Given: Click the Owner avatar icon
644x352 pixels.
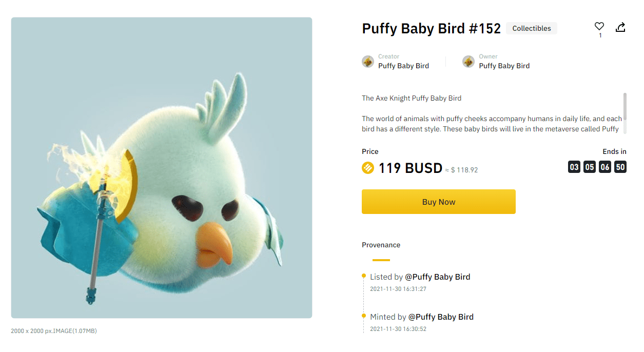Looking at the screenshot, I should (468, 61).
